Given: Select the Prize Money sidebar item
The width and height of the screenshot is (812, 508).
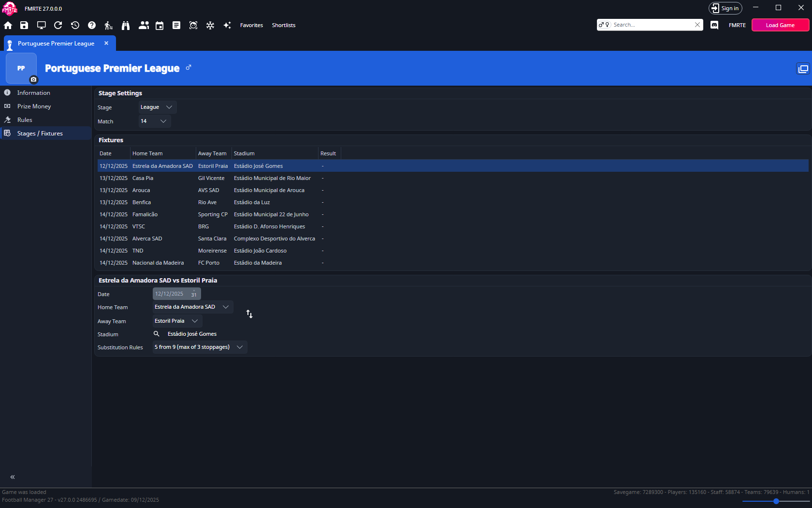Looking at the screenshot, I should [x=46, y=106].
